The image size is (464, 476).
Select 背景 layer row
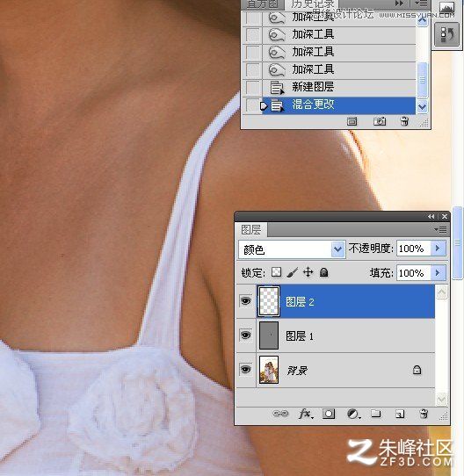336,370
